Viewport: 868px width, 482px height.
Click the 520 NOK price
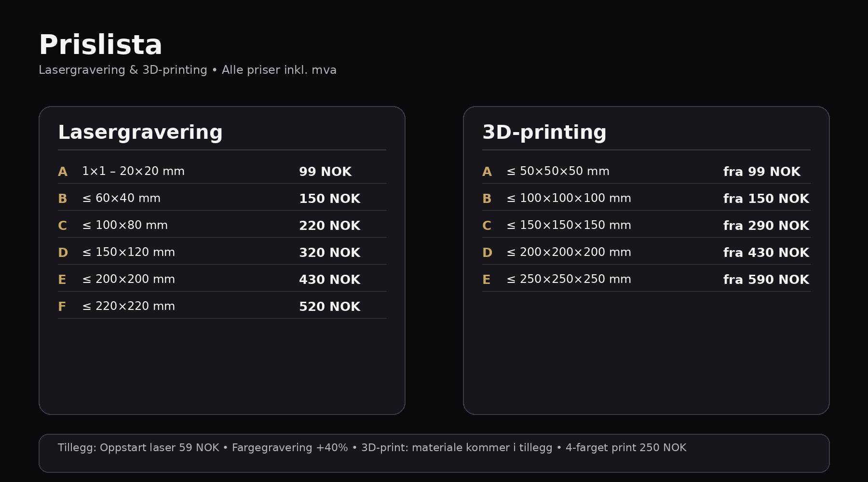329,307
